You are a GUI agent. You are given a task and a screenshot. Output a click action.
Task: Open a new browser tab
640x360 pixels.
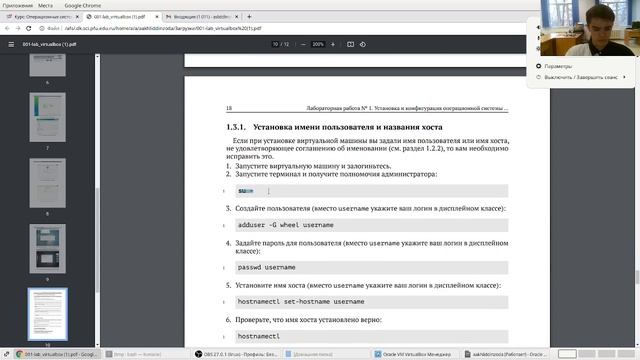click(x=249, y=17)
